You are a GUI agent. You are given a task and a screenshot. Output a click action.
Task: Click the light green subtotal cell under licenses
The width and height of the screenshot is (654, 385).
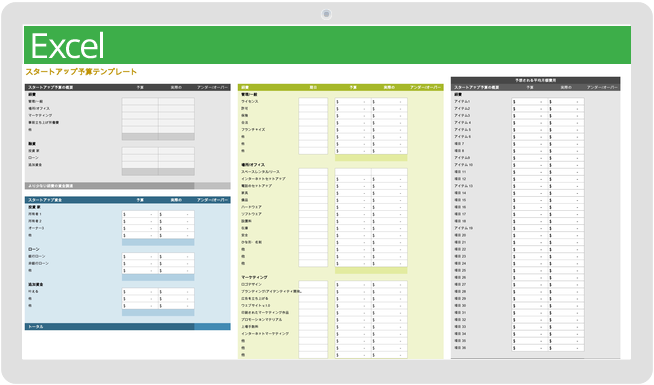tap(371, 158)
